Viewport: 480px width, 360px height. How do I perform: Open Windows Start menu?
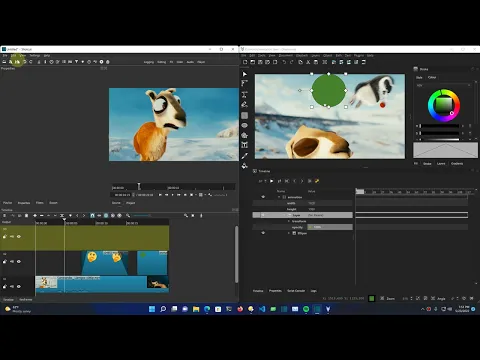(152, 309)
